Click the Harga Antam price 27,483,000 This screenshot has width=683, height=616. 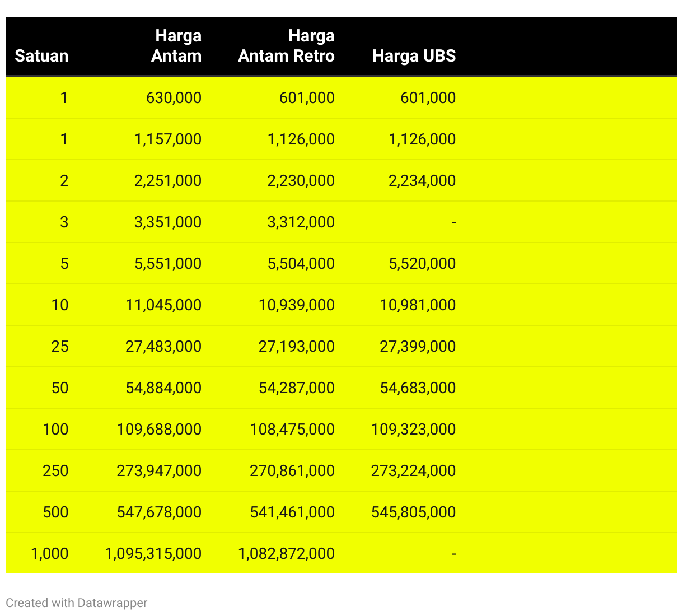tap(163, 347)
